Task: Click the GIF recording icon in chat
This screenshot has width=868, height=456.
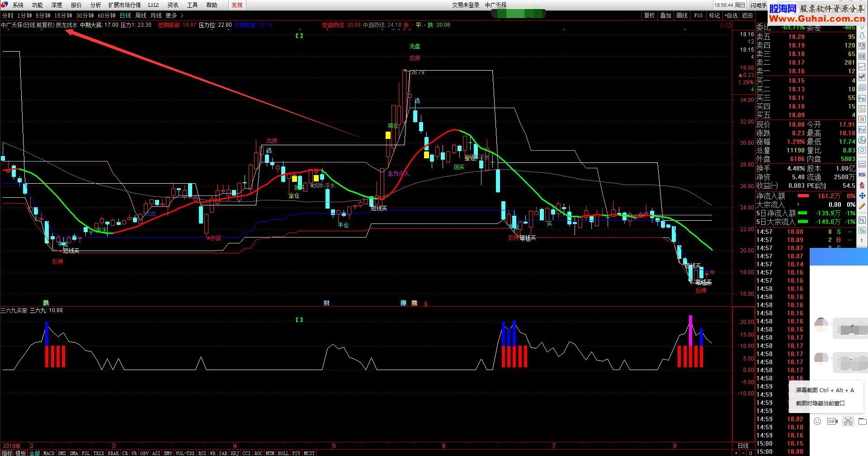Action: pyautogui.click(x=832, y=421)
